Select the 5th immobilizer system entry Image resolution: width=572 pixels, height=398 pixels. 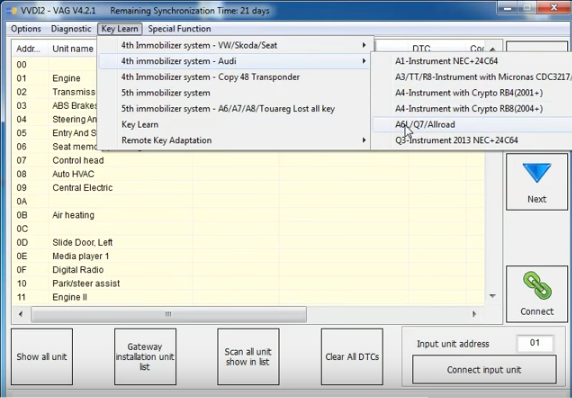point(236,93)
